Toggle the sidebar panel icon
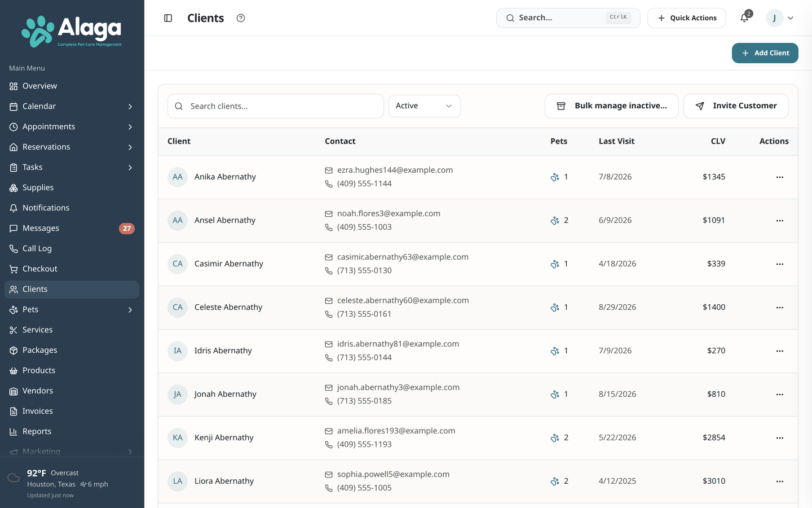The width and height of the screenshot is (812, 508). click(x=168, y=18)
